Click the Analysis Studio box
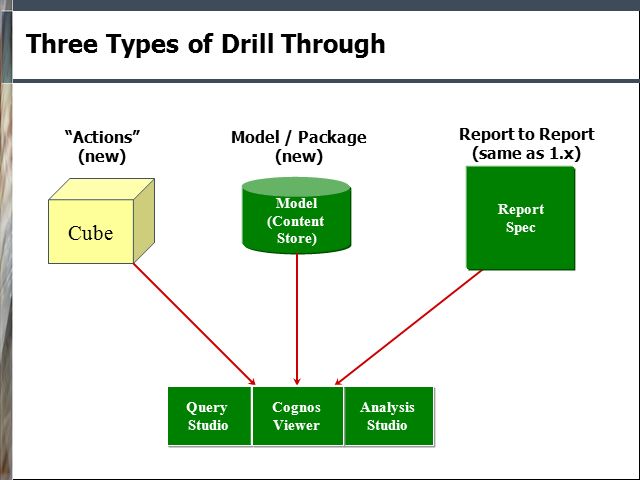 tap(389, 416)
